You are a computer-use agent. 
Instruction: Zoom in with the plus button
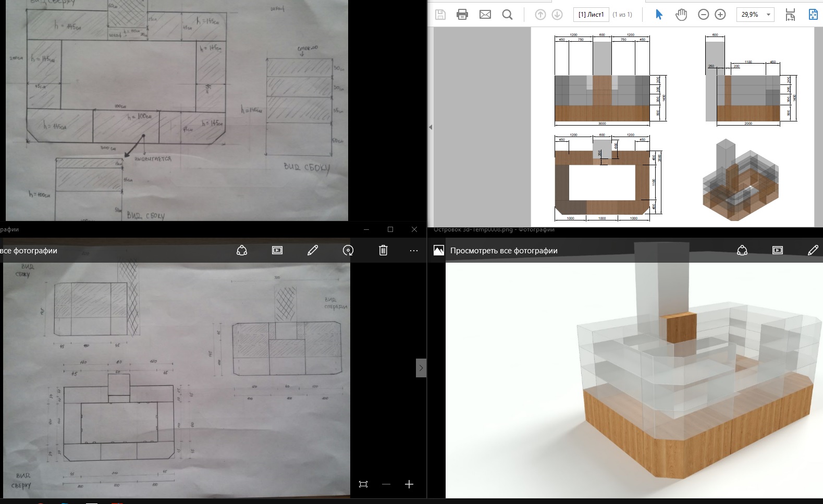[x=720, y=15]
